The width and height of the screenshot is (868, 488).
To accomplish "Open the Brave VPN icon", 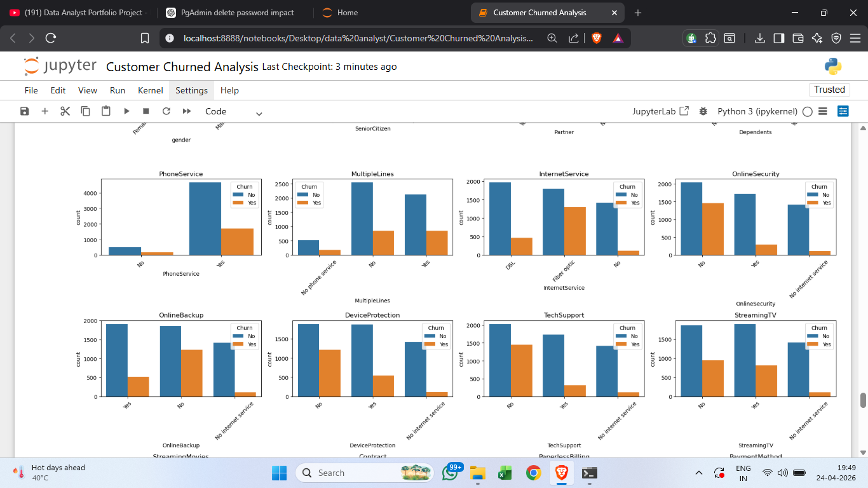I will tap(836, 38).
